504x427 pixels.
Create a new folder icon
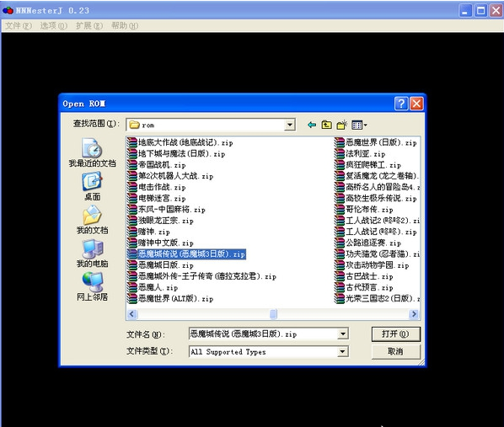point(341,125)
